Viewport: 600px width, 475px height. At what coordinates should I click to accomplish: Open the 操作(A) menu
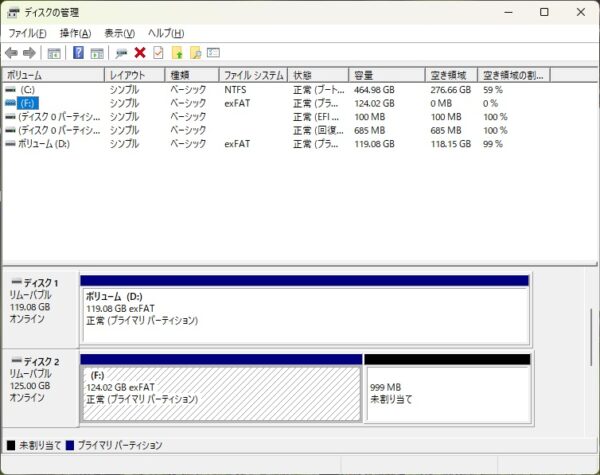(75, 33)
